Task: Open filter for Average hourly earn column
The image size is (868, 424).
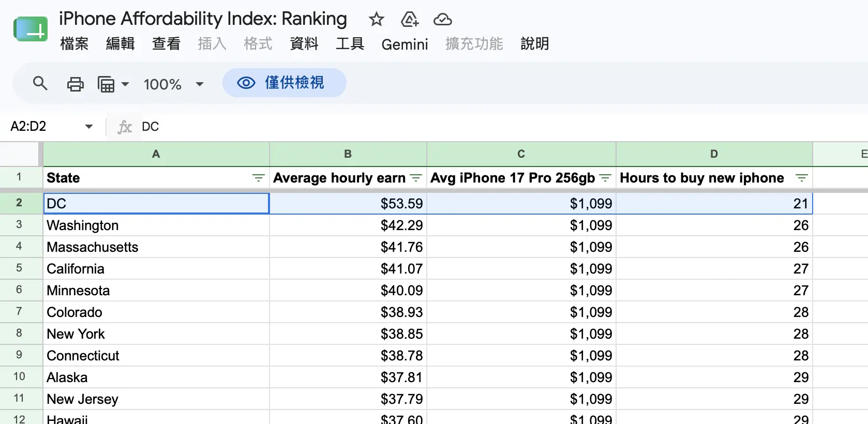Action: pyautogui.click(x=415, y=178)
